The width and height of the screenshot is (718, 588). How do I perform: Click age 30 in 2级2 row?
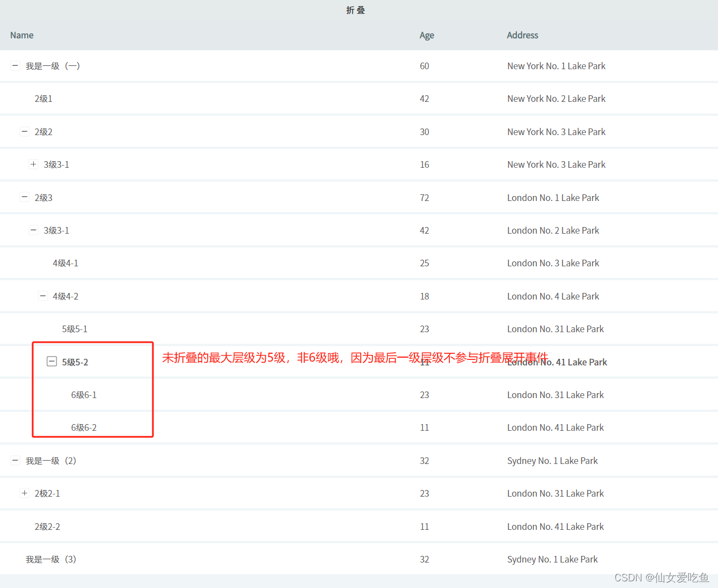424,132
